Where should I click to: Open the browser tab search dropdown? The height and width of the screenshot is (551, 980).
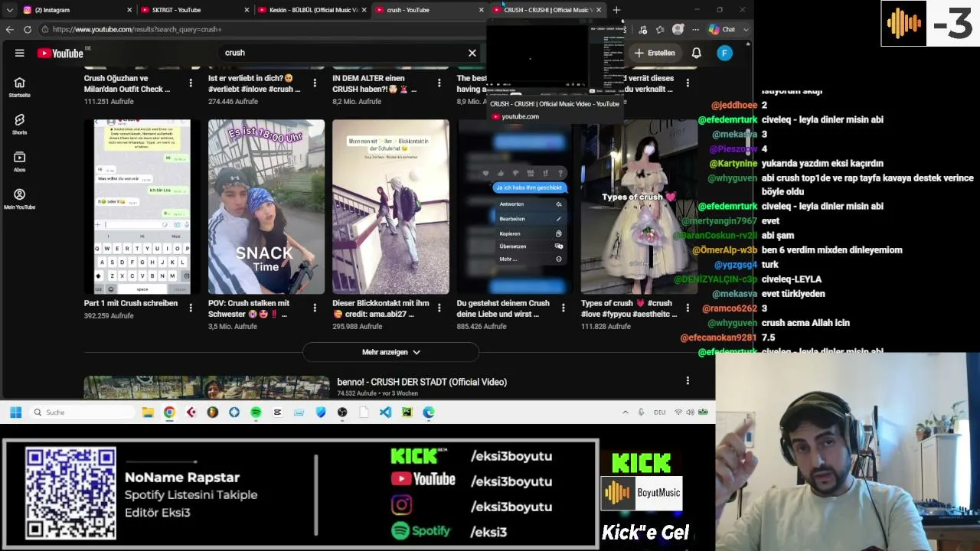pos(9,10)
